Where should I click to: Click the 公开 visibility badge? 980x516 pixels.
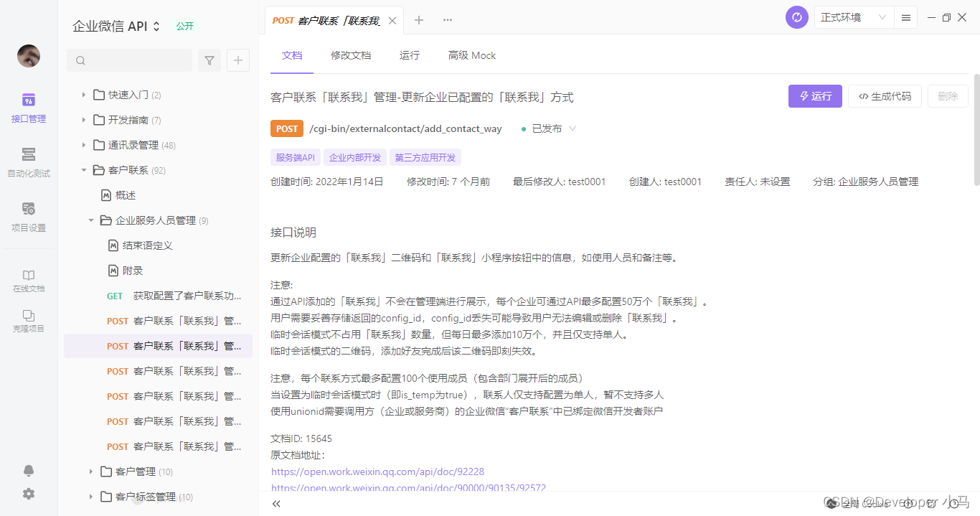(185, 26)
